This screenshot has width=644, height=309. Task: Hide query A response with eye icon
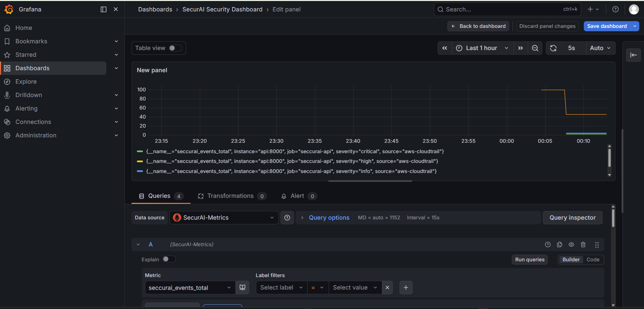click(x=571, y=245)
